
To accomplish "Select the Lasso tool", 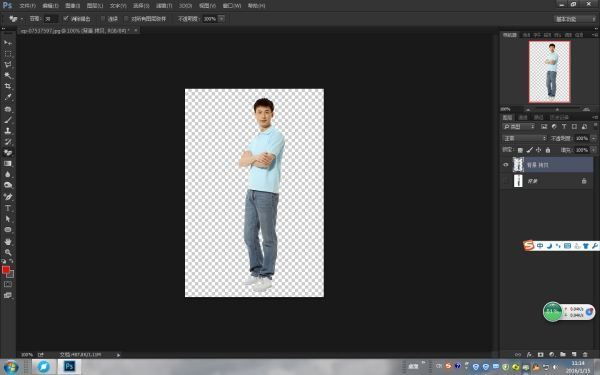I will [x=8, y=64].
